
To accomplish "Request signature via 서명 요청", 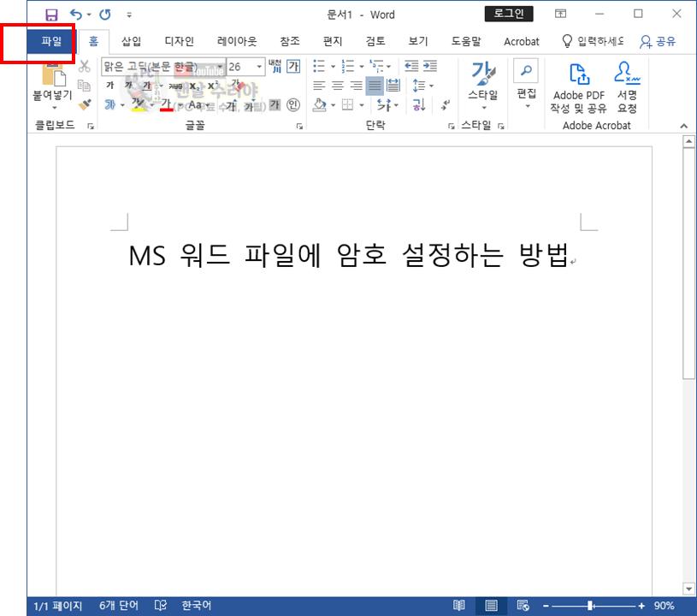I will pos(627,87).
